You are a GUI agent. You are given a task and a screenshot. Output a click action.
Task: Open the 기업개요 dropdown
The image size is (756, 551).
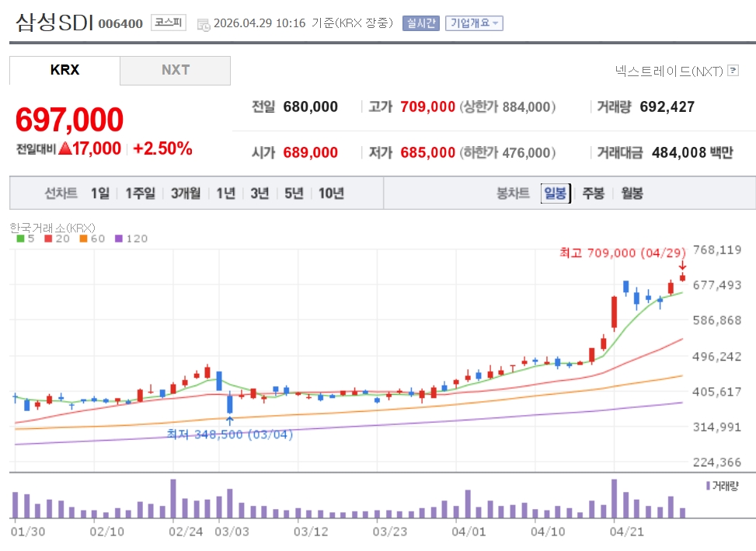474,23
